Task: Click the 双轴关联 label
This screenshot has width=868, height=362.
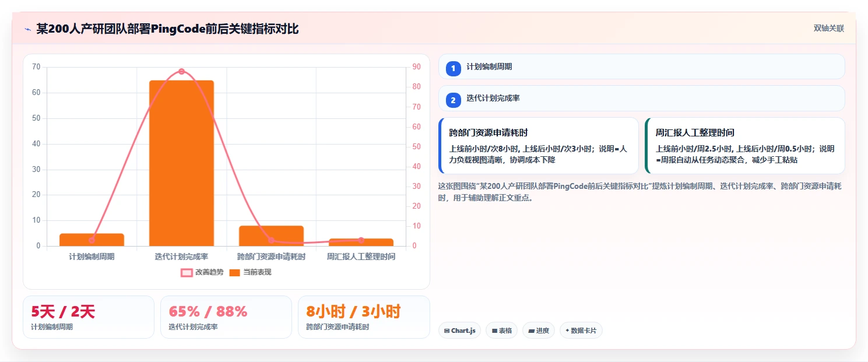Action: 829,28
